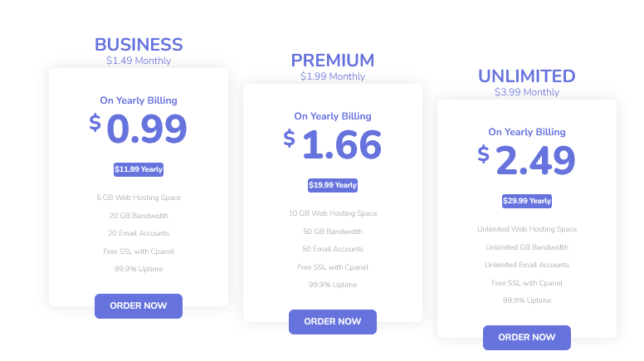Click the 5 GB Web Hosting Space feature
Image resolution: width=644 pixels, height=361 pixels.
(x=139, y=198)
